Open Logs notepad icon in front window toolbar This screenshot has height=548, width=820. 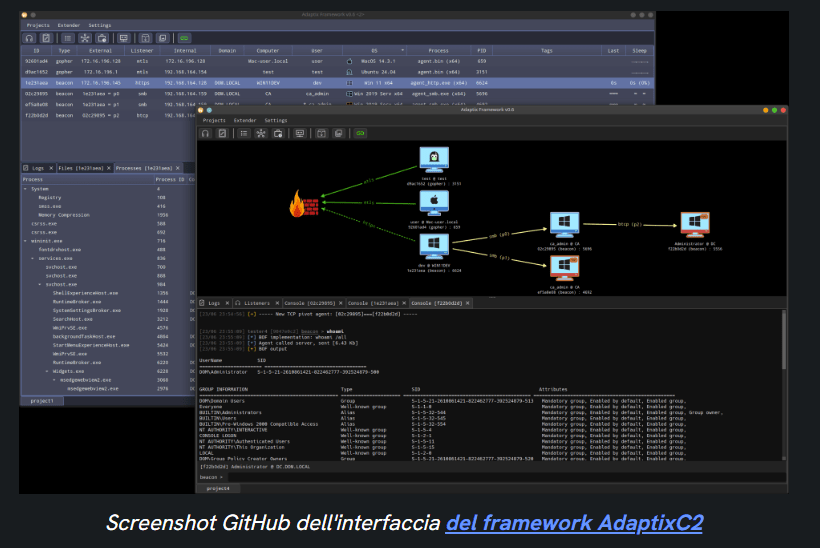point(222,133)
